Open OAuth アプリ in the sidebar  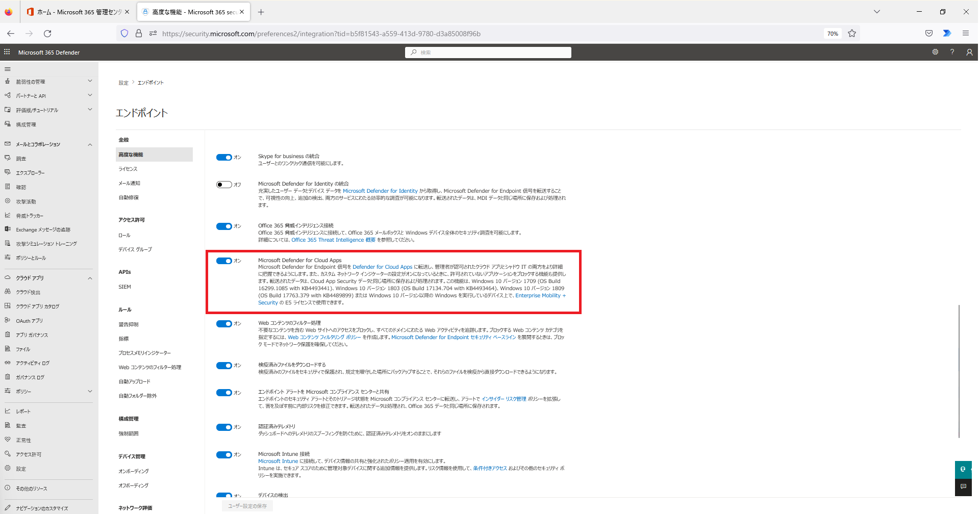pyautogui.click(x=29, y=321)
